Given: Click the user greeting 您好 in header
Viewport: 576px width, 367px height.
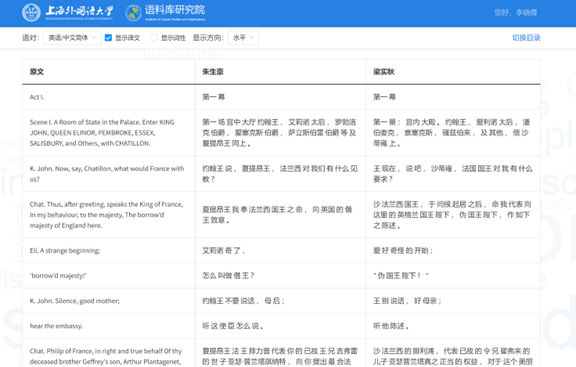Looking at the screenshot, I should pos(515,13).
